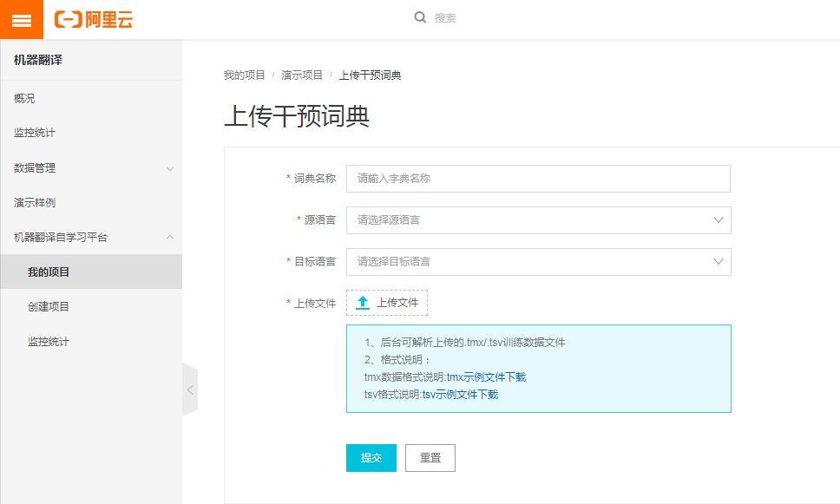Submit the form with 提交
This screenshot has height=504, width=840.
[x=371, y=458]
